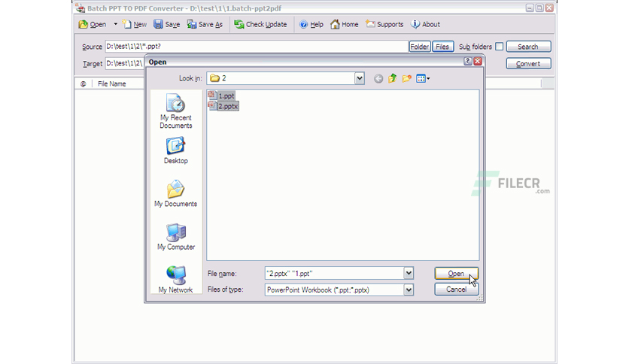Screen dimensions: 629x364
Task: Click the Save toolbar button
Action: pos(167,25)
